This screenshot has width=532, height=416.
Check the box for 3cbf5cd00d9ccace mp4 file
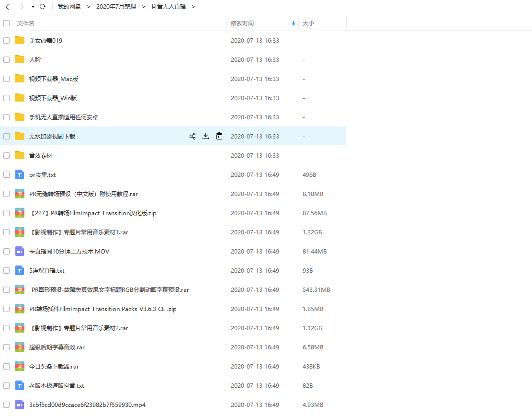point(6,405)
